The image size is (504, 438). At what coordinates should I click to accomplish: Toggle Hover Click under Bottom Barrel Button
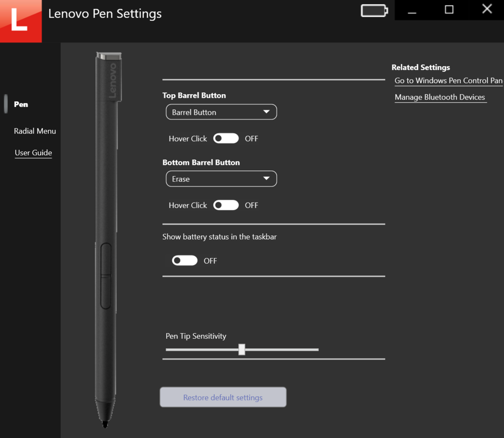[x=226, y=205]
